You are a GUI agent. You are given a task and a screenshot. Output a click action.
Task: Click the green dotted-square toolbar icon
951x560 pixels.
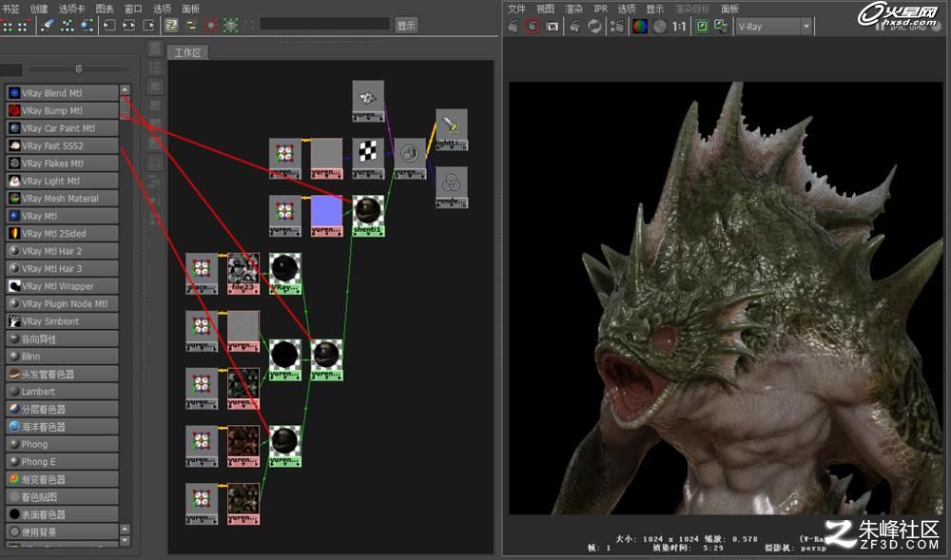coord(230,26)
